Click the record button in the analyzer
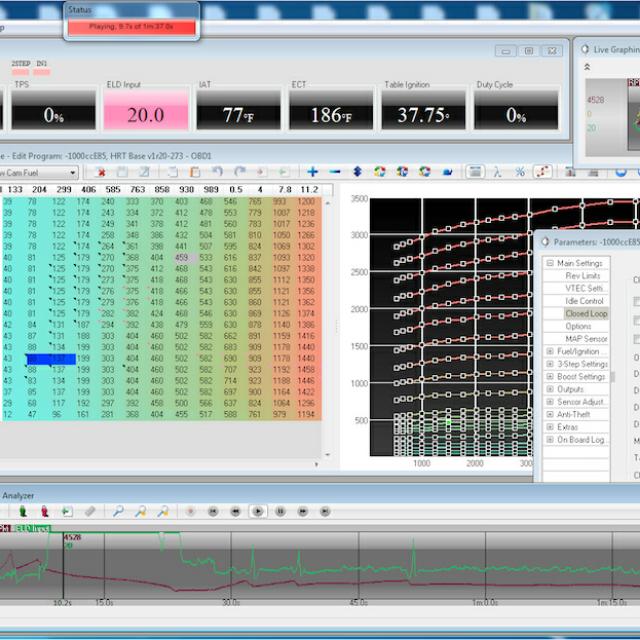640x640 pixels. tap(190, 511)
